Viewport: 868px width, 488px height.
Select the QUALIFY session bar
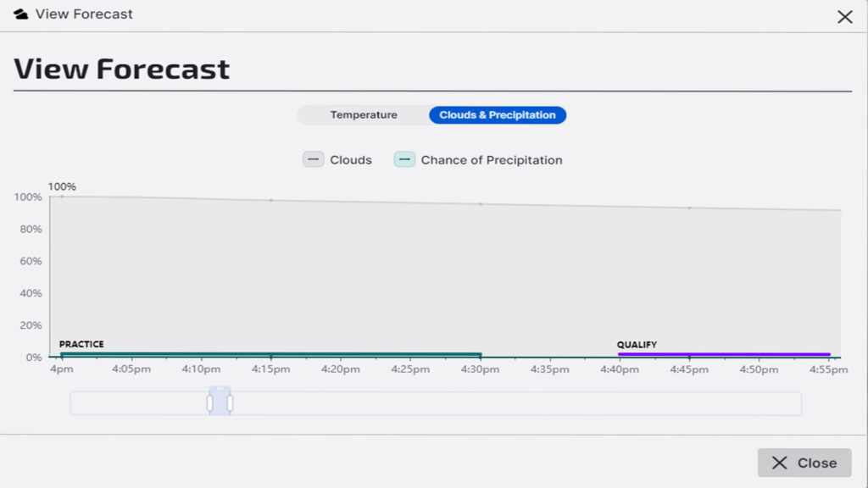pyautogui.click(x=724, y=354)
